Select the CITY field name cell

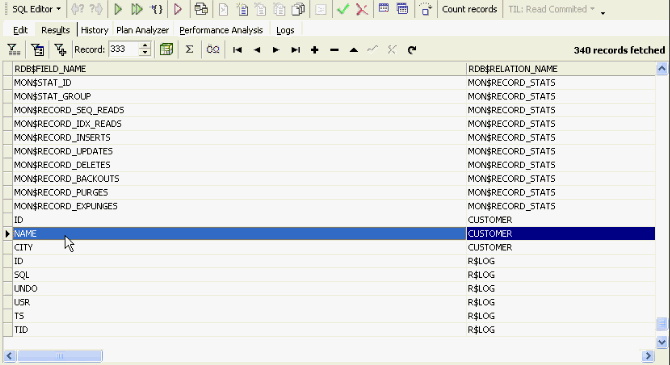tap(239, 247)
